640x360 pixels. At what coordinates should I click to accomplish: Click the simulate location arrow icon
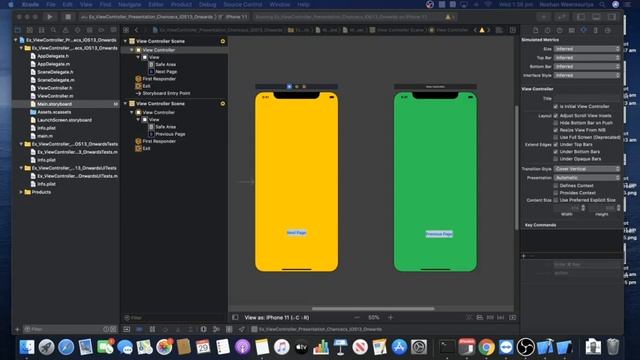coord(242,329)
